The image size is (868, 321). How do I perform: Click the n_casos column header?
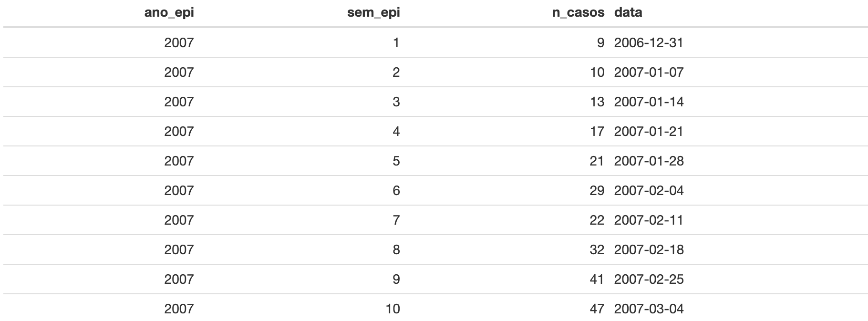coord(578,13)
